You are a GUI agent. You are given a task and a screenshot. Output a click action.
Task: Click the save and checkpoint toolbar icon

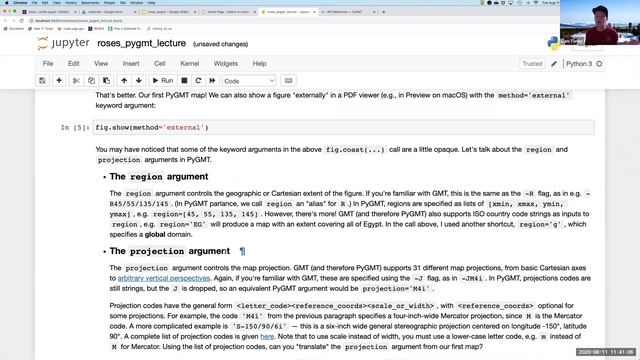point(42,81)
